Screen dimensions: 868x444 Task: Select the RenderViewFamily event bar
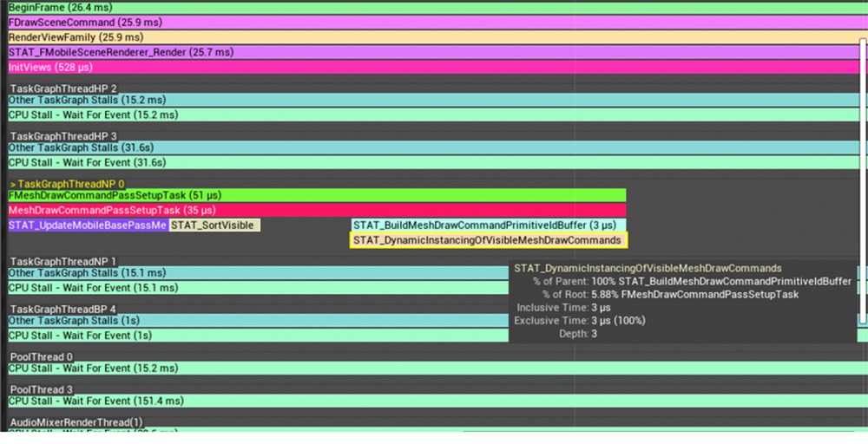(433, 37)
